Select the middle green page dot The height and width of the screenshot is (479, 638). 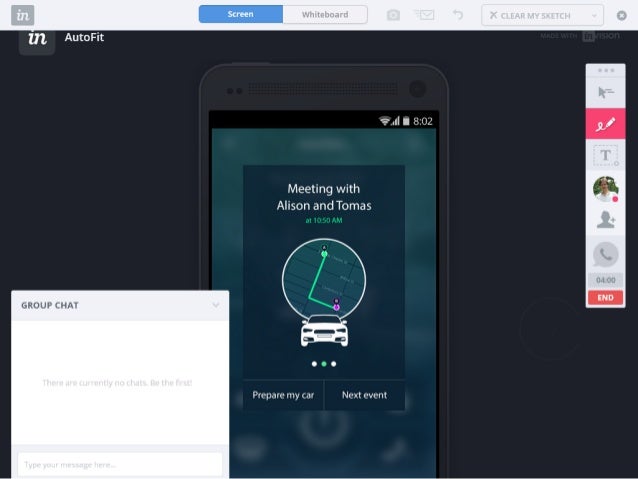click(x=324, y=364)
